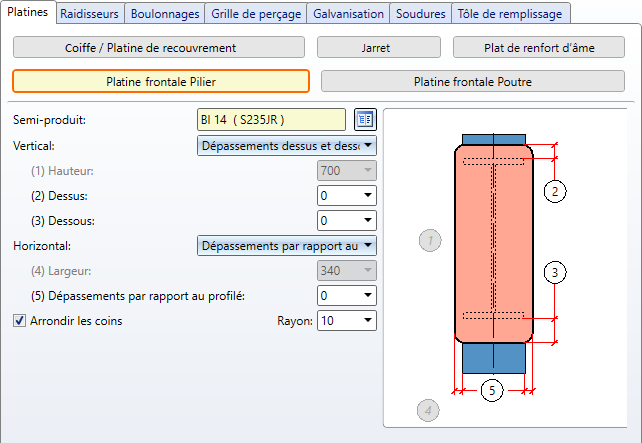Image resolution: width=642 pixels, height=443 pixels.
Task: Switch to the Raidisseurs tab
Action: tap(89, 14)
